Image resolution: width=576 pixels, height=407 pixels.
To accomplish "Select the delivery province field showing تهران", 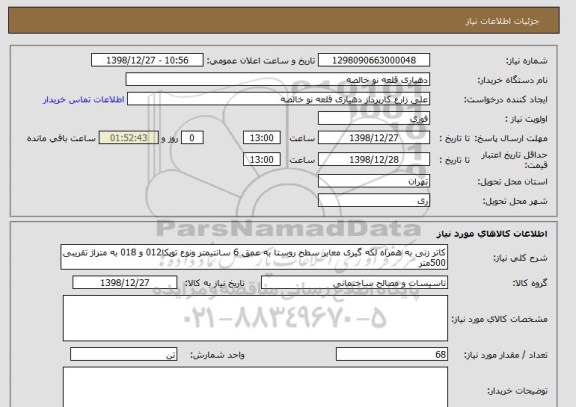I will (x=374, y=181).
